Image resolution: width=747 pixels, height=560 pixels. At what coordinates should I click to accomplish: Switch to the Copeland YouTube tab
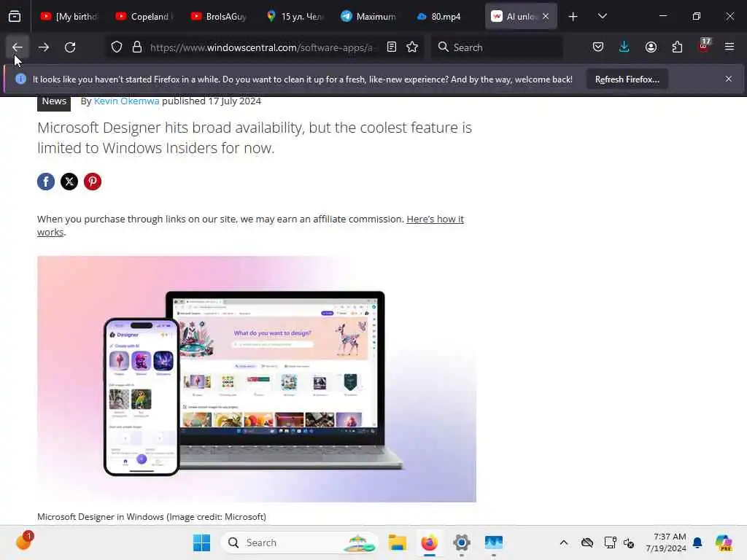[145, 17]
